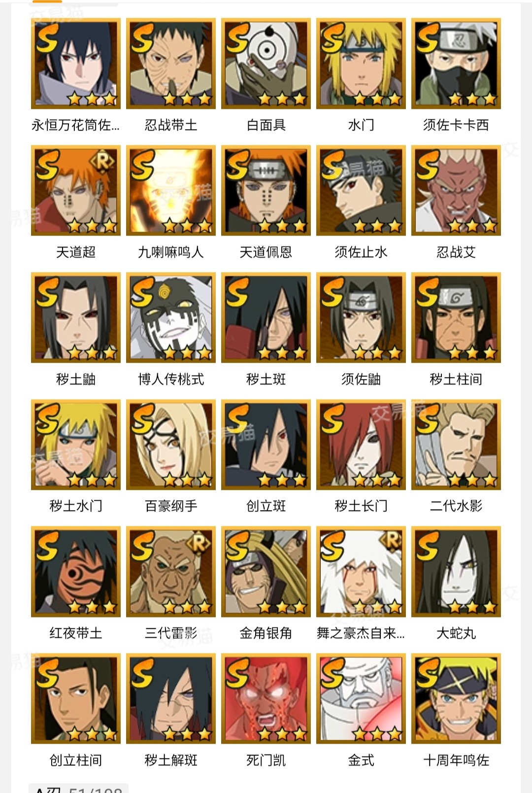Screen dimensions: 532x793
Task: Click the 舞之豪杰自来... name label
Action: (x=361, y=633)
